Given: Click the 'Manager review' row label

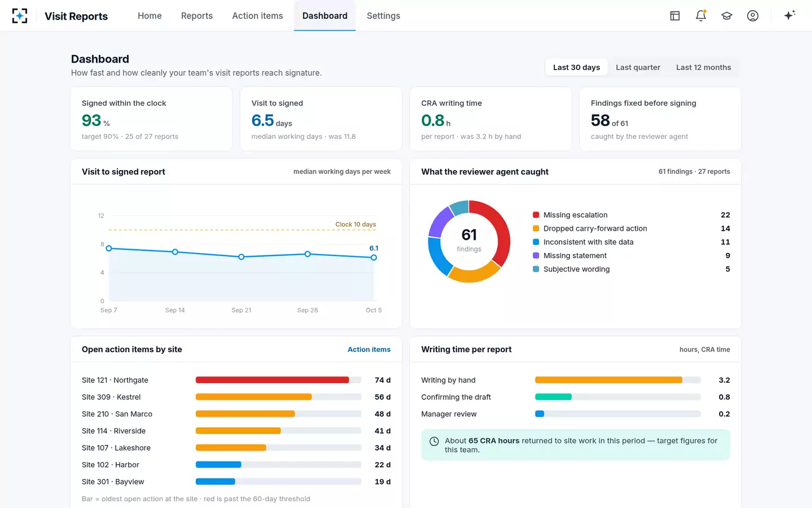Looking at the screenshot, I should (x=449, y=414).
